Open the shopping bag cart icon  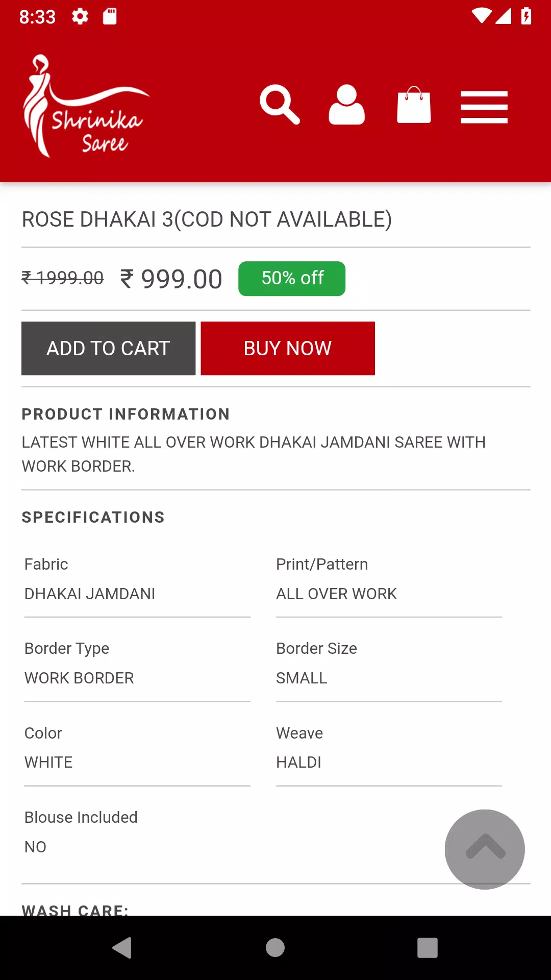pyautogui.click(x=414, y=105)
